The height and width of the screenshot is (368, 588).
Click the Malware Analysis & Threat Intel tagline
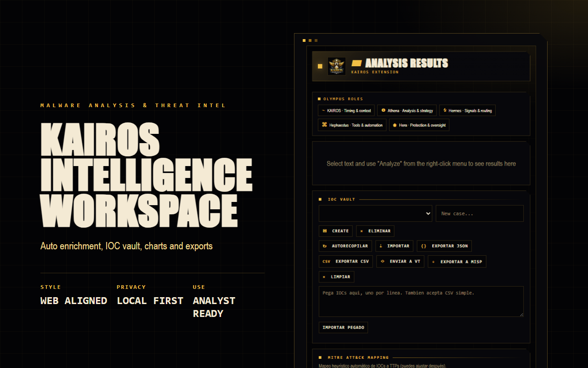[133, 105]
